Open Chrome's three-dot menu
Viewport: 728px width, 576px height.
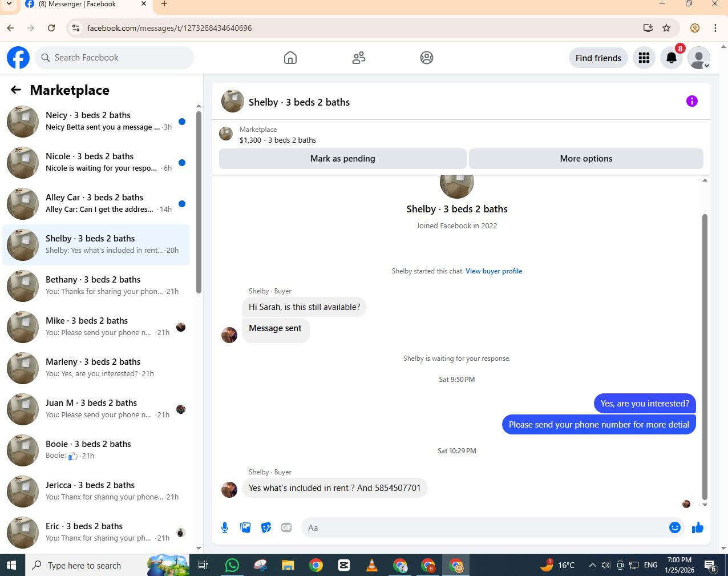point(715,28)
